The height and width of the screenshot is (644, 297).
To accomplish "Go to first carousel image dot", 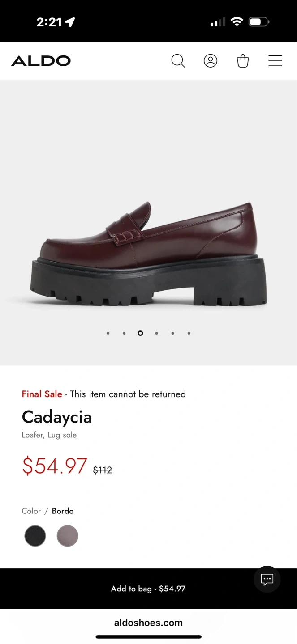I will pos(108,333).
